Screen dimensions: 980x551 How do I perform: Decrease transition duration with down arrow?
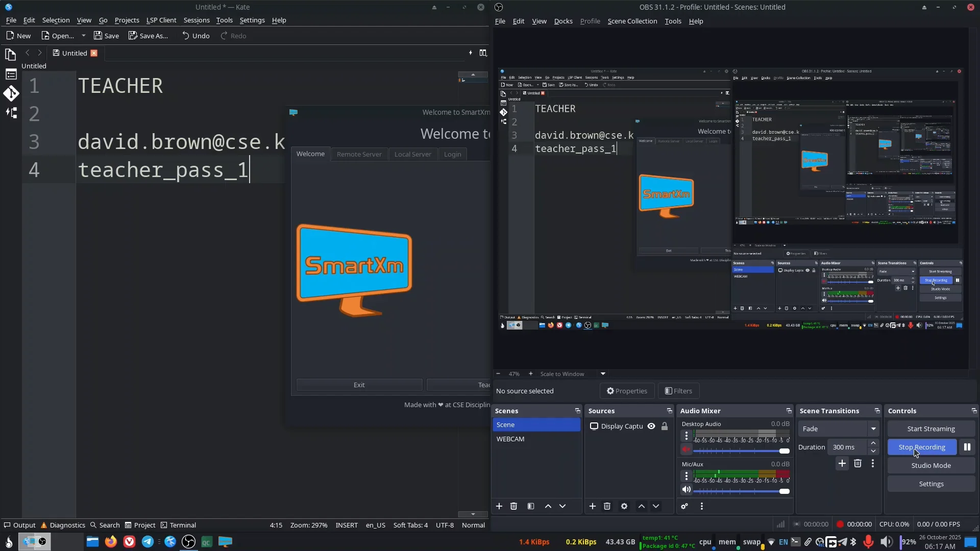point(873,451)
